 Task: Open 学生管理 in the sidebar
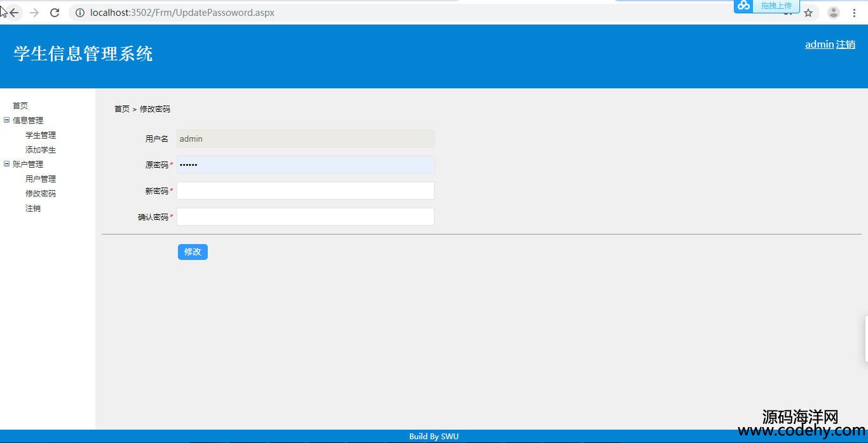[x=41, y=135]
